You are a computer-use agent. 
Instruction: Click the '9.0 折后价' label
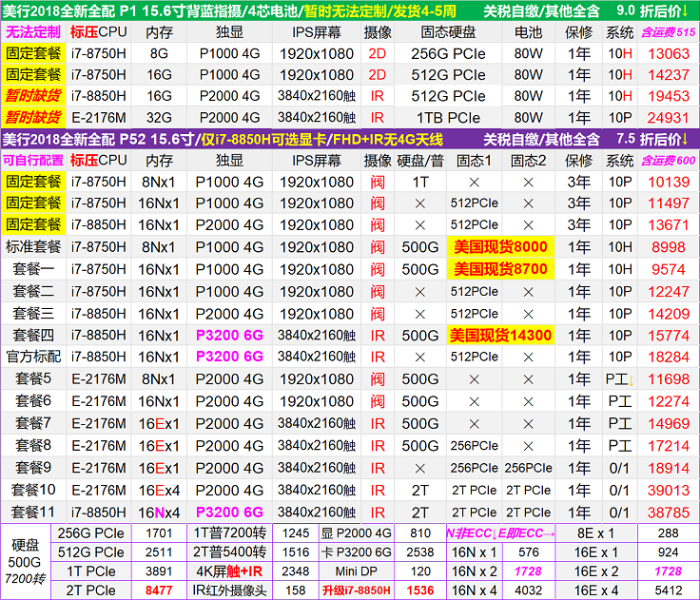[652, 10]
